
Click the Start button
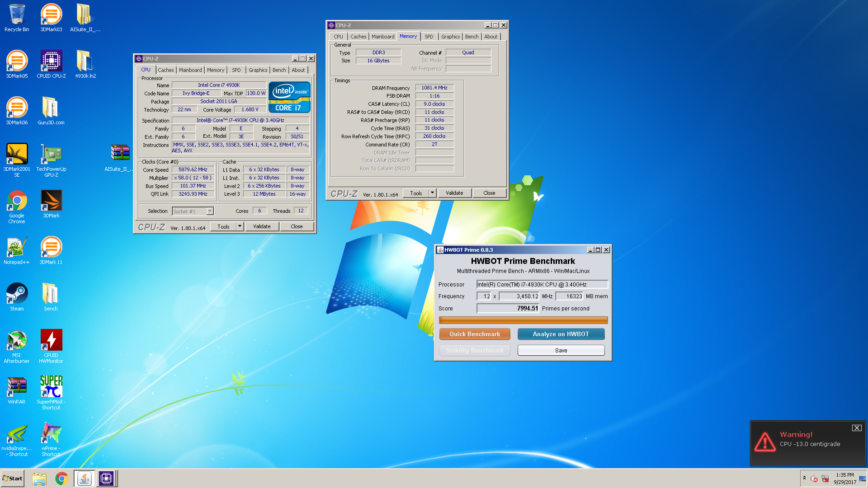click(x=12, y=479)
